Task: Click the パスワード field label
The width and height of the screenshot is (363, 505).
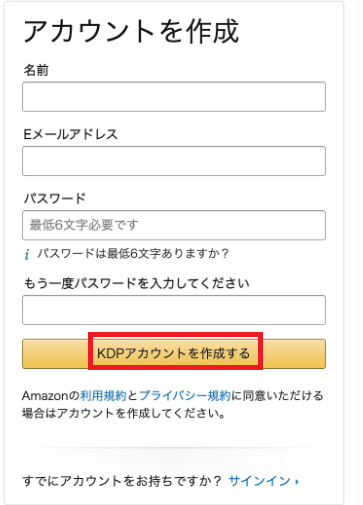Action: pos(55,198)
